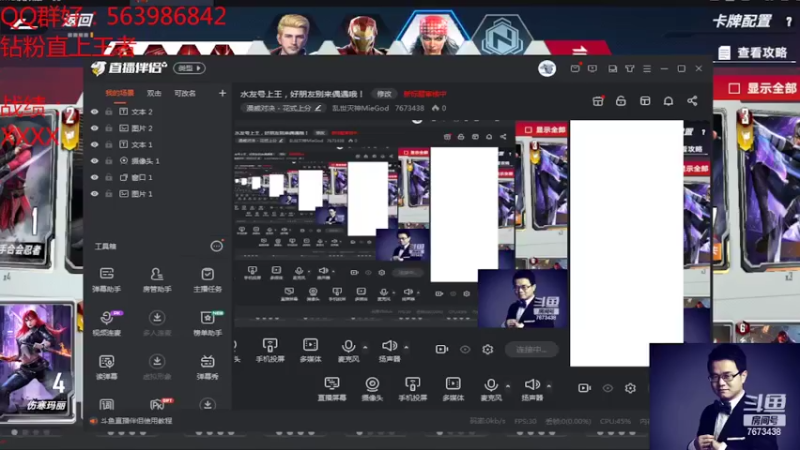The width and height of the screenshot is (800, 450).
Task: Switch to 双击 scene tab
Action: [154, 93]
